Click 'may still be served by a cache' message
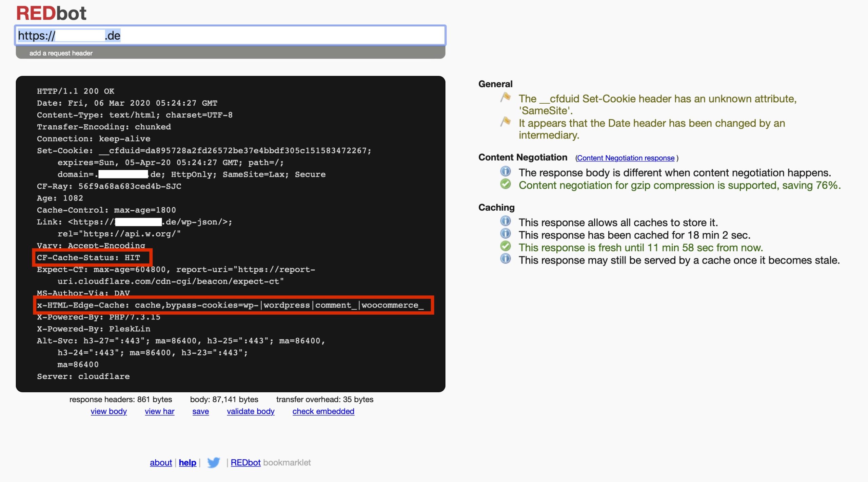Screen dimensions: 868x482 679,260
